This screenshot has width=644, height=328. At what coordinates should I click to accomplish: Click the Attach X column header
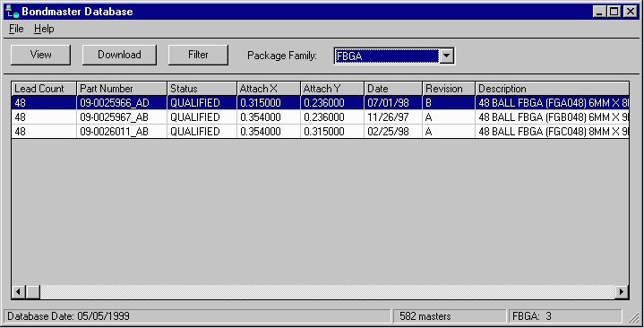coord(269,89)
